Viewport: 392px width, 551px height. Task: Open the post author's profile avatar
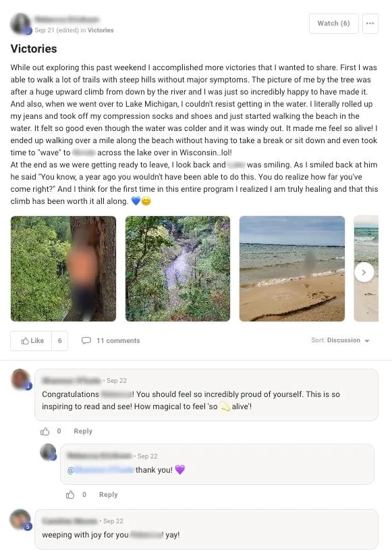click(x=21, y=24)
